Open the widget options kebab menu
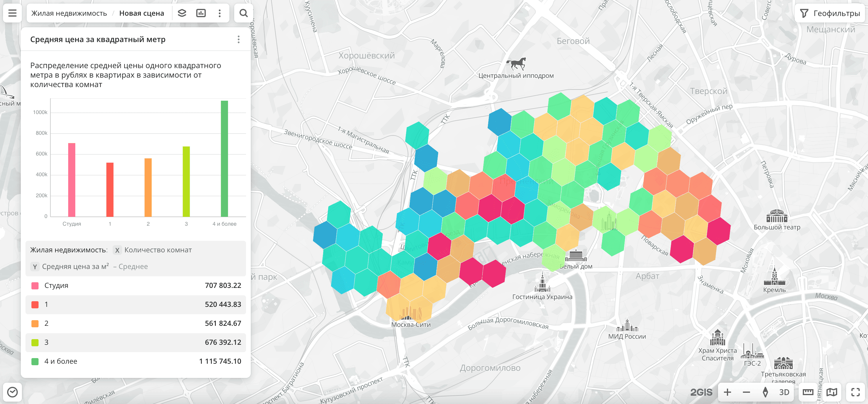Viewport: 868px width, 404px height. (x=238, y=39)
